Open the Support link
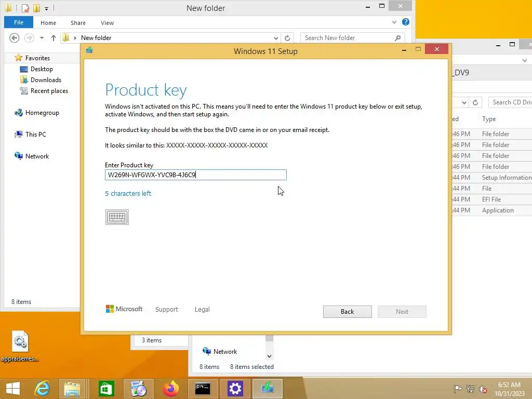This screenshot has height=399, width=532. (x=167, y=310)
